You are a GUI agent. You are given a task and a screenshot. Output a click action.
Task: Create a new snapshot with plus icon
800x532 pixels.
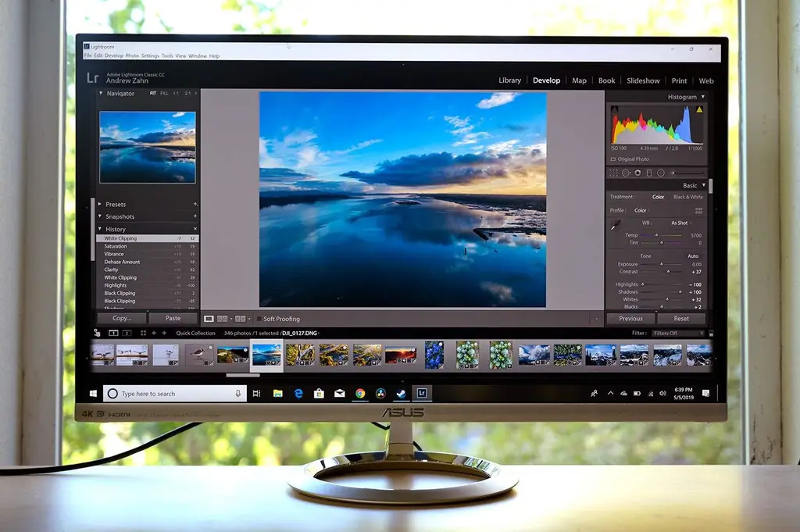click(x=195, y=216)
